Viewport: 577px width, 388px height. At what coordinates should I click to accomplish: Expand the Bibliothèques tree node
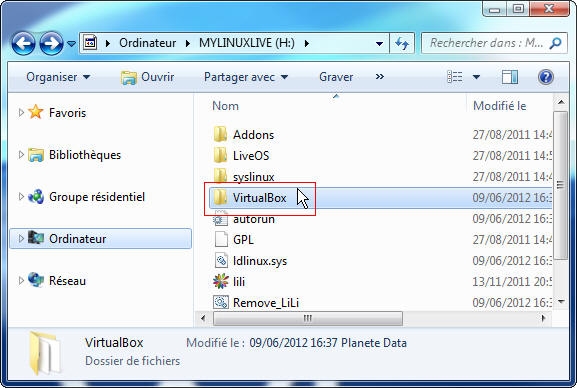point(21,155)
